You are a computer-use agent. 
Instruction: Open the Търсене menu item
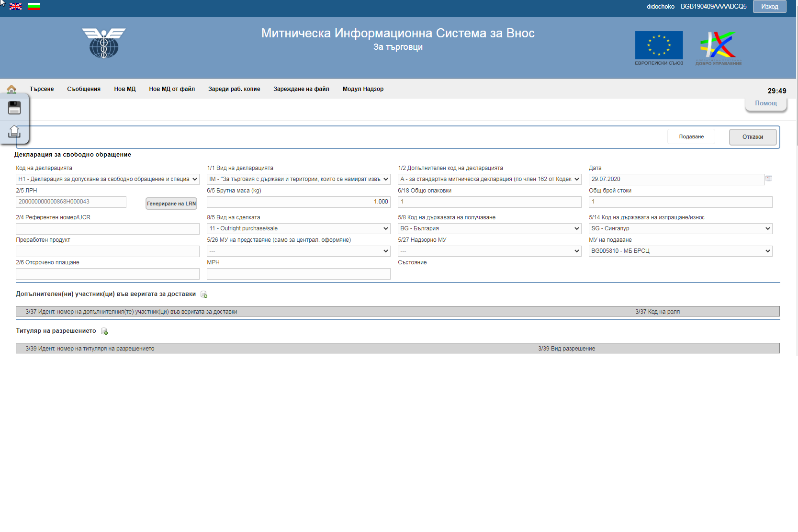[x=42, y=89]
